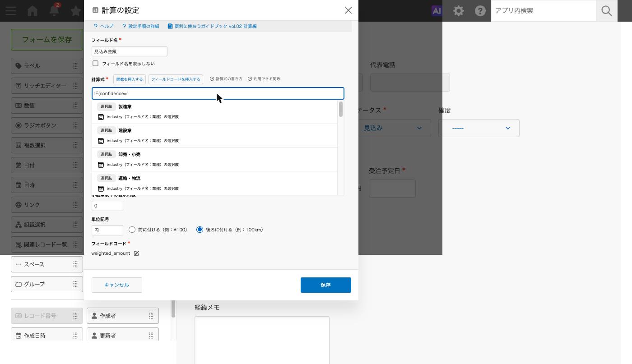
Task: Click the formula input field
Action: pos(218,93)
